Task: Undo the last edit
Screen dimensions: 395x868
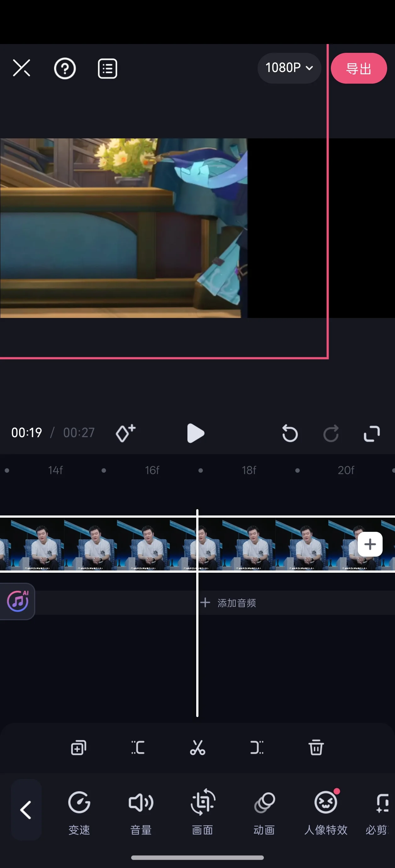Action: (290, 433)
